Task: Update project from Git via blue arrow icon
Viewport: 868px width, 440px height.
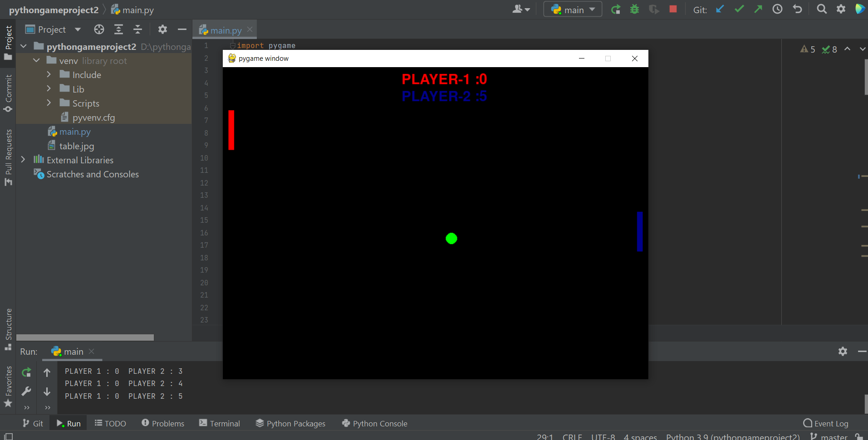Action: click(720, 9)
